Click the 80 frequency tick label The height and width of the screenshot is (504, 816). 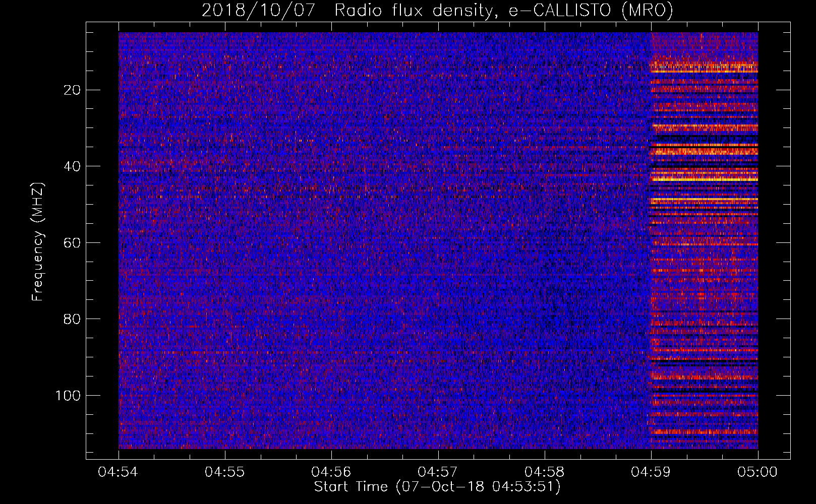pos(73,319)
